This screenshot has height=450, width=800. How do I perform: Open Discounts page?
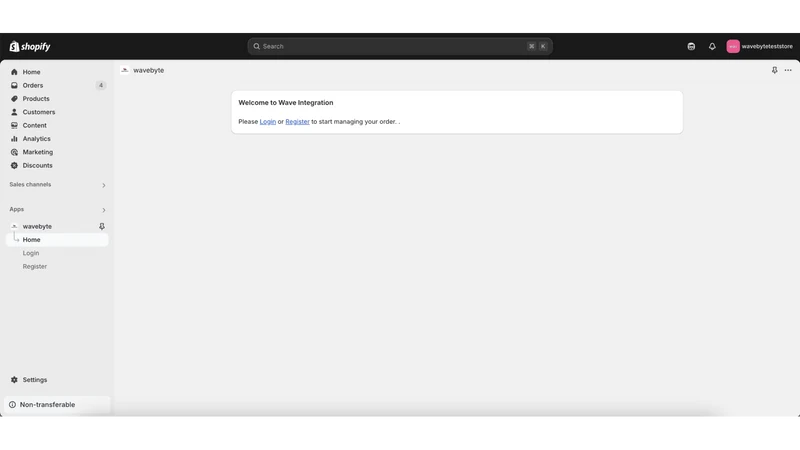[37, 165]
